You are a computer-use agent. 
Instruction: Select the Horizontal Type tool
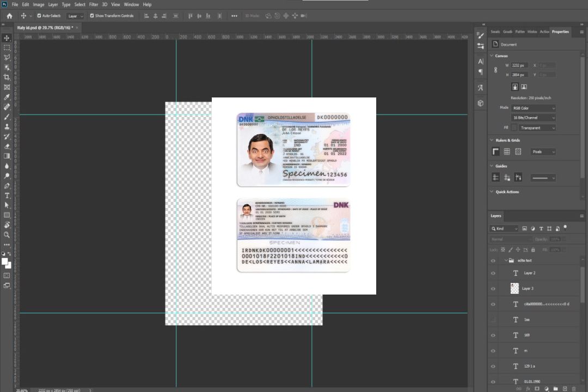pyautogui.click(x=7, y=195)
